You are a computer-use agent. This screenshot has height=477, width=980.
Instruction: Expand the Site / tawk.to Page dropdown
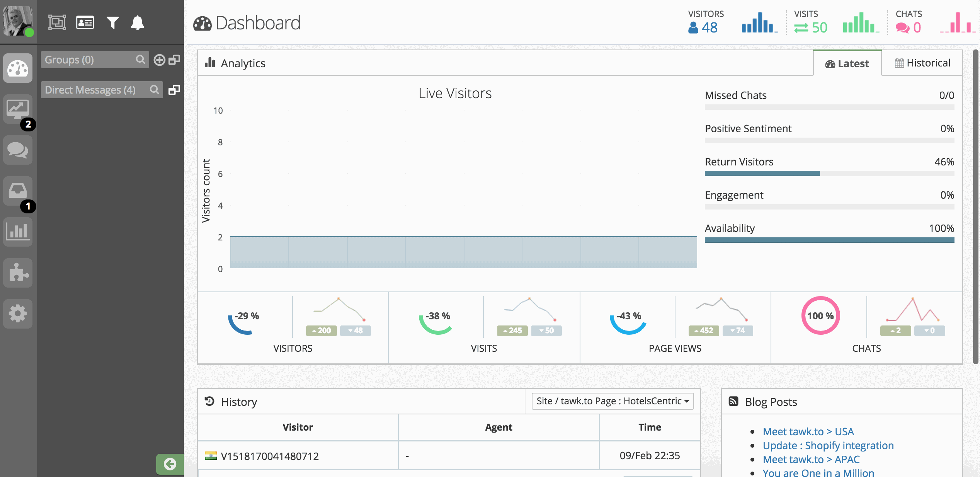[612, 401]
